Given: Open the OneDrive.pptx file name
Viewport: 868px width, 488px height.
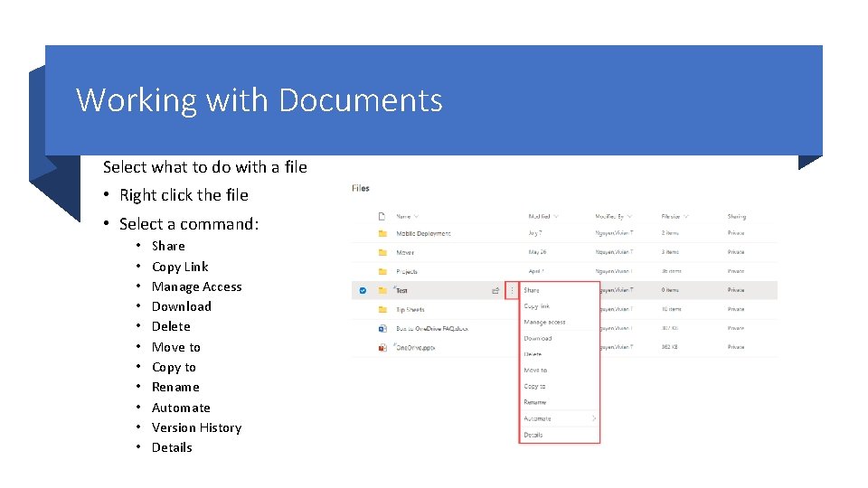Looking at the screenshot, I should pos(416,348).
